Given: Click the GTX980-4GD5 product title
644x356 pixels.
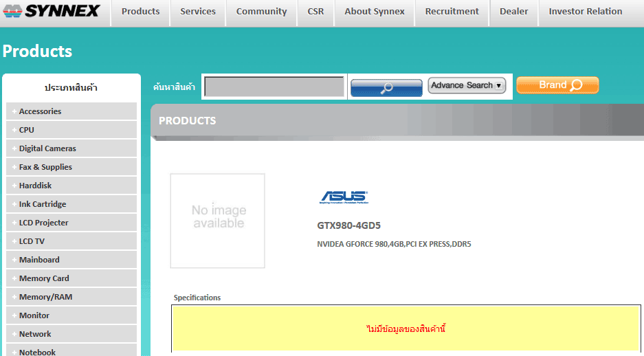Looking at the screenshot, I should tap(348, 225).
